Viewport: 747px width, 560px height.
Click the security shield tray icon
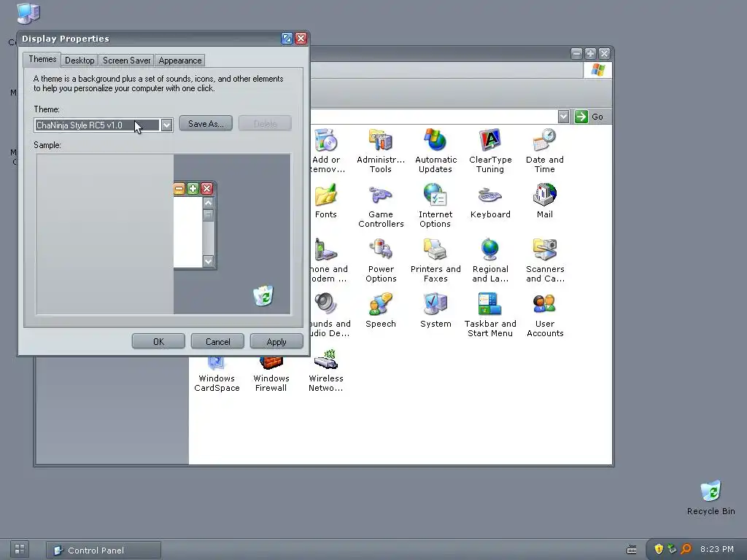pos(659,549)
